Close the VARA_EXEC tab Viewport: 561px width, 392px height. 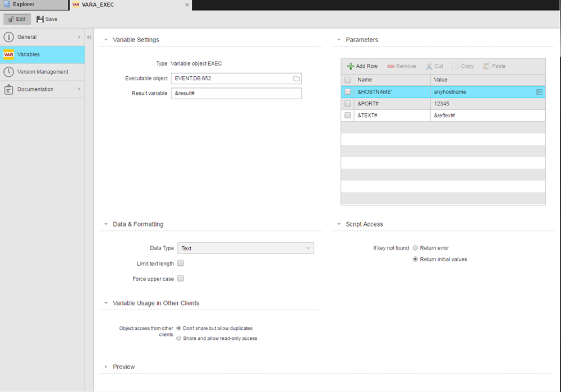(x=187, y=5)
